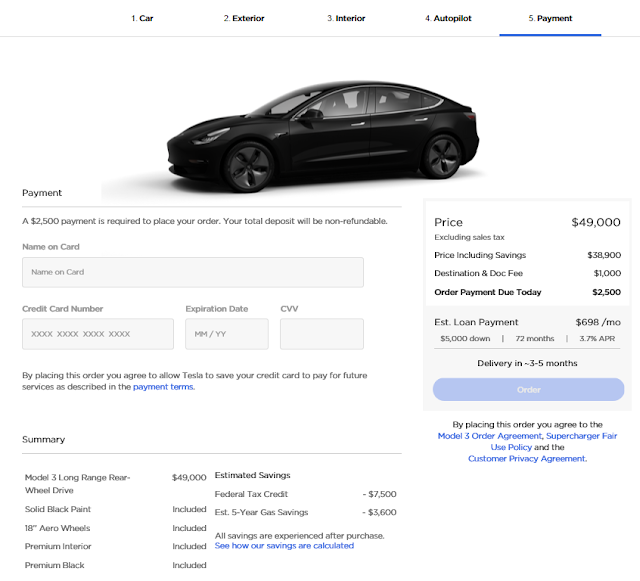
Task: Click the Delivery in ~3-5 months text
Action: pos(527,363)
